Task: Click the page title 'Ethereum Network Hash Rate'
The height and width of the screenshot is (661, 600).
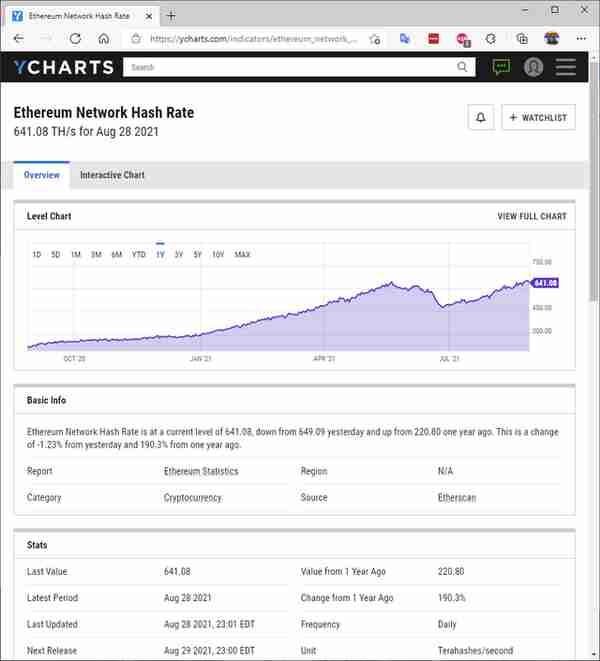Action: point(104,113)
